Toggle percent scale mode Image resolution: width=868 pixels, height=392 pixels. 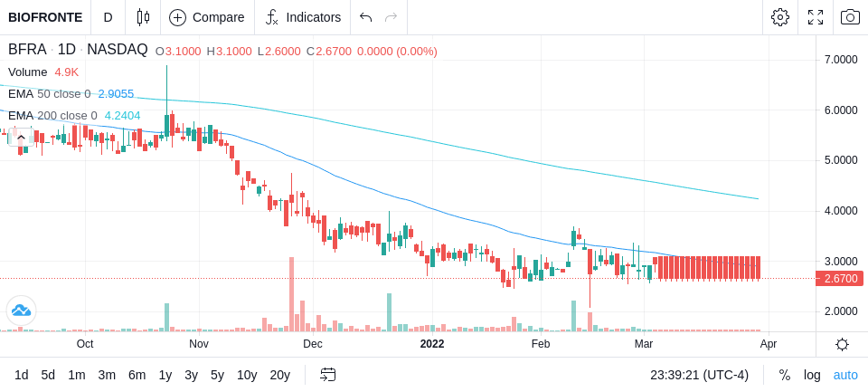pos(785,376)
